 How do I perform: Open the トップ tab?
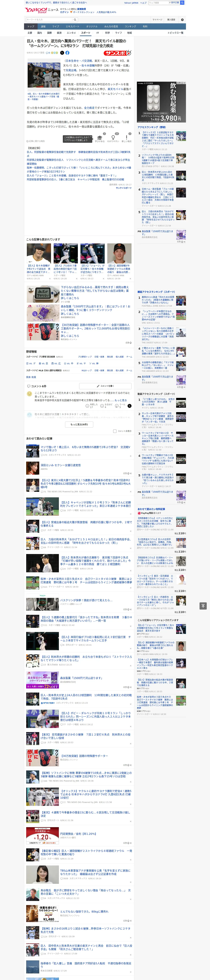[x=31, y=27]
